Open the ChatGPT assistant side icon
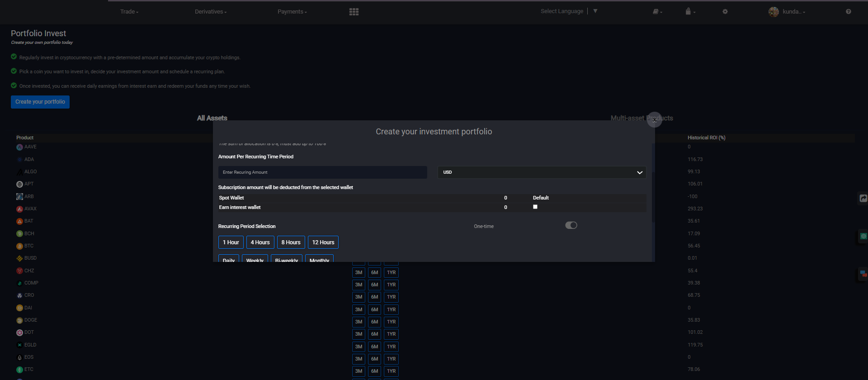 (x=863, y=236)
